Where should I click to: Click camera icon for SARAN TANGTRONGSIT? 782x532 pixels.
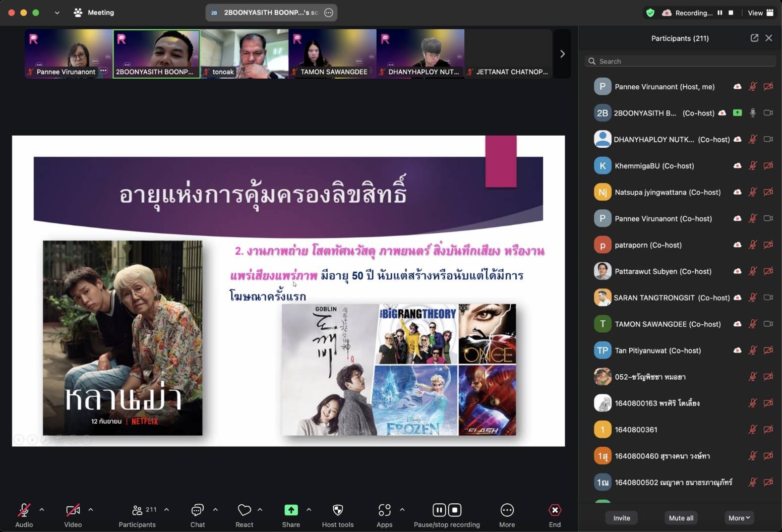click(x=768, y=298)
